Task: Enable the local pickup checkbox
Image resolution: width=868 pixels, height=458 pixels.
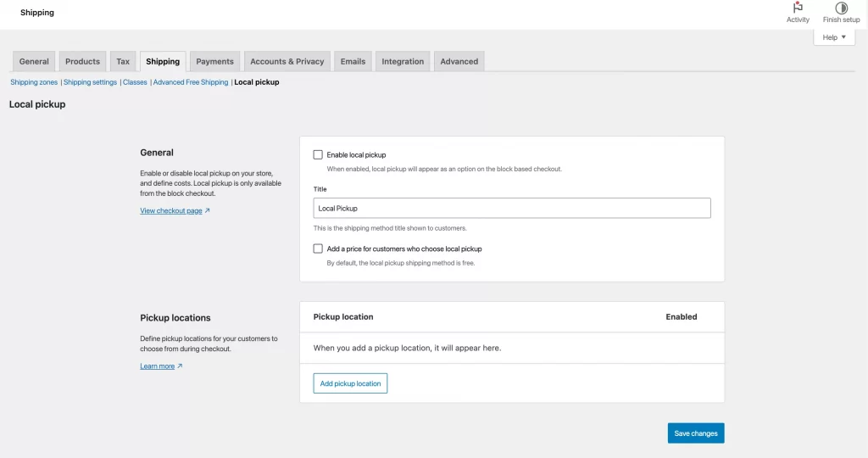Action: click(318, 154)
